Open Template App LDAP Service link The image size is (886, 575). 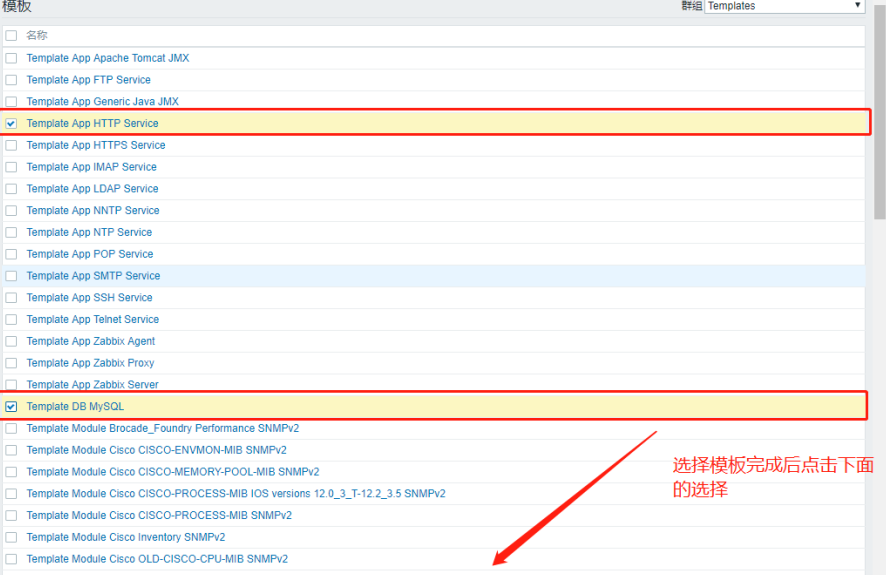(93, 189)
